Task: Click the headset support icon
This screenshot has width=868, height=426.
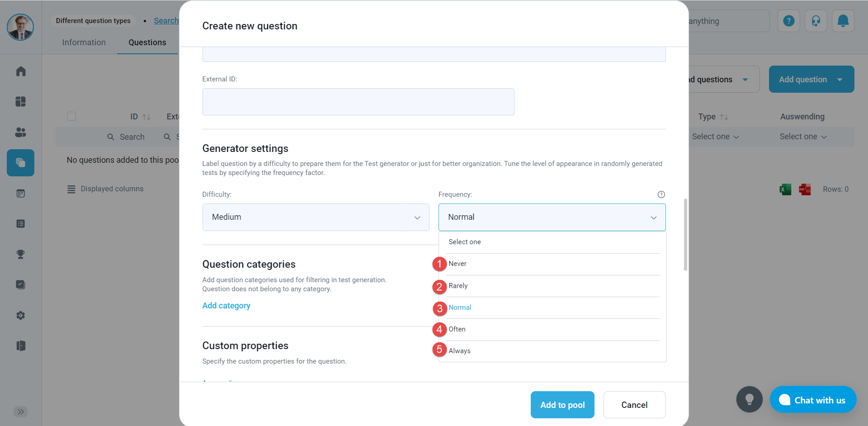Action: point(816,21)
